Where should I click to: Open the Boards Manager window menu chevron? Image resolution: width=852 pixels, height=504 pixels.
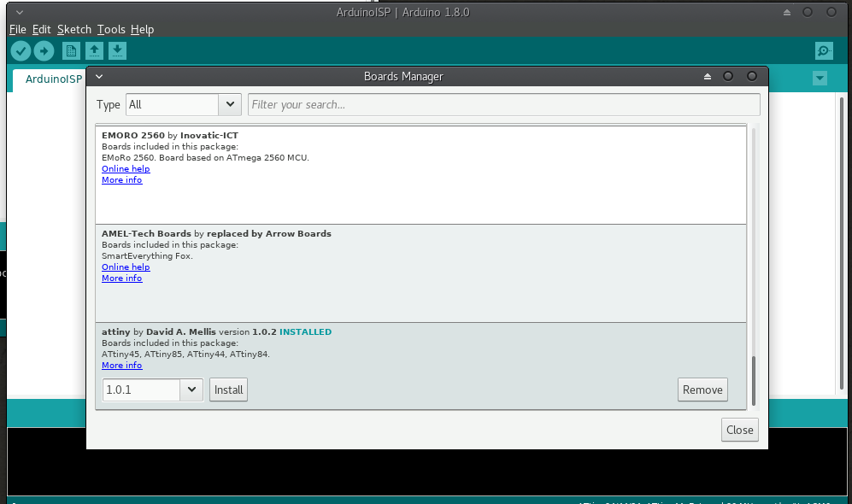(99, 77)
